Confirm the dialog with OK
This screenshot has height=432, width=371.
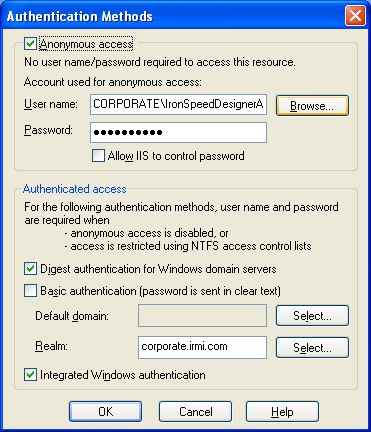(105, 412)
